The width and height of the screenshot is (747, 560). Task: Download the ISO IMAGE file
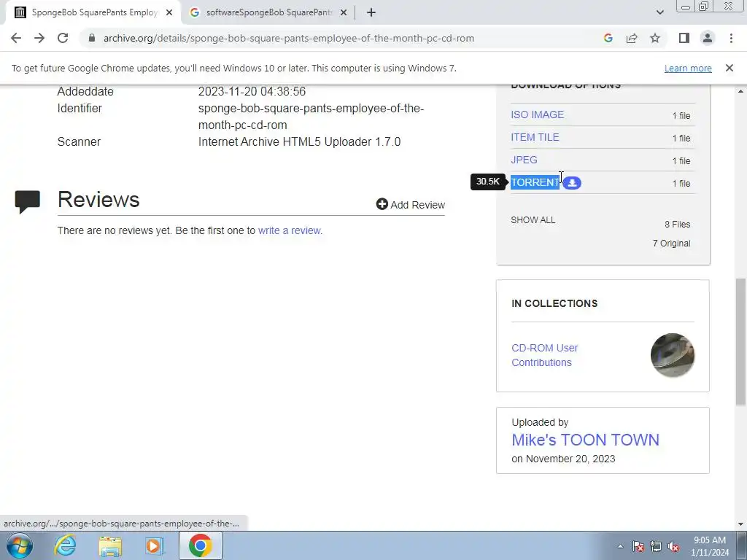point(538,114)
